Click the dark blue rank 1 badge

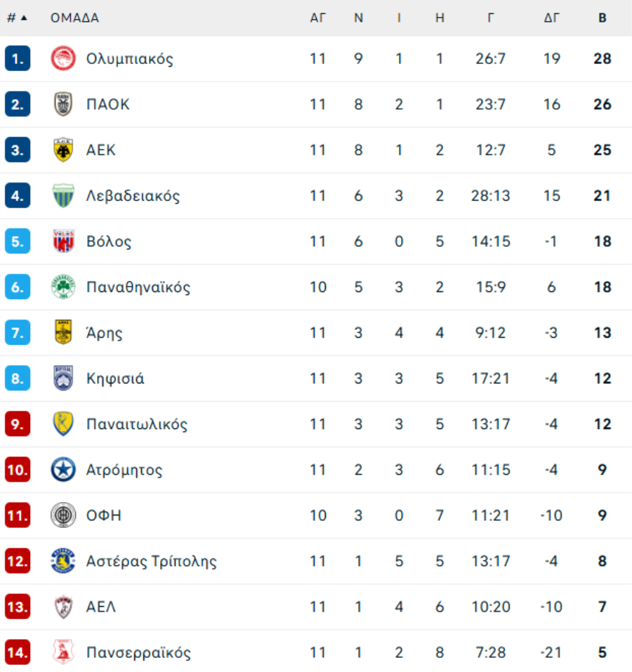click(x=18, y=59)
